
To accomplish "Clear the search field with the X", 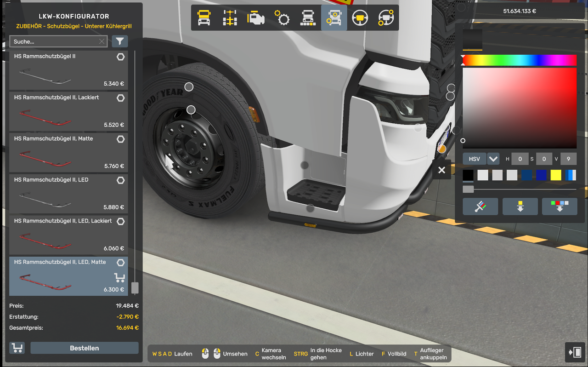I will click(102, 41).
